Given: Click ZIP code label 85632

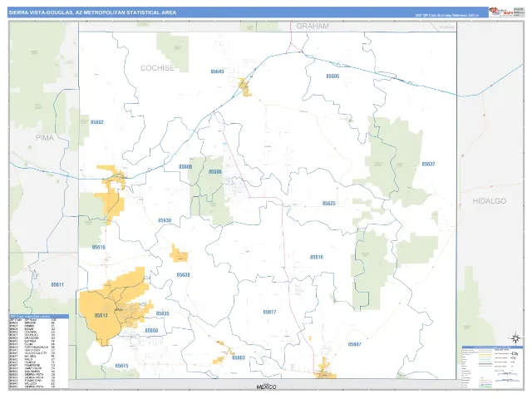Looking at the screenshot, I should tap(428, 164).
